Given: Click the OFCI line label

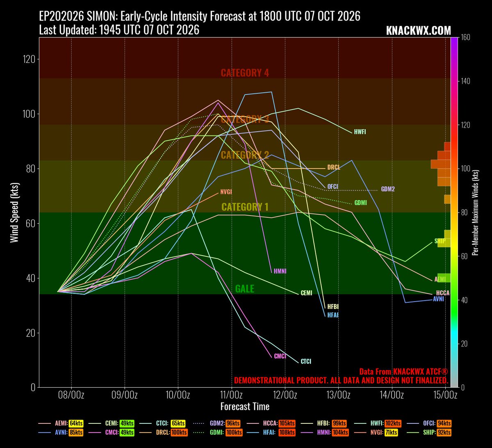Looking at the screenshot, I should (333, 186).
